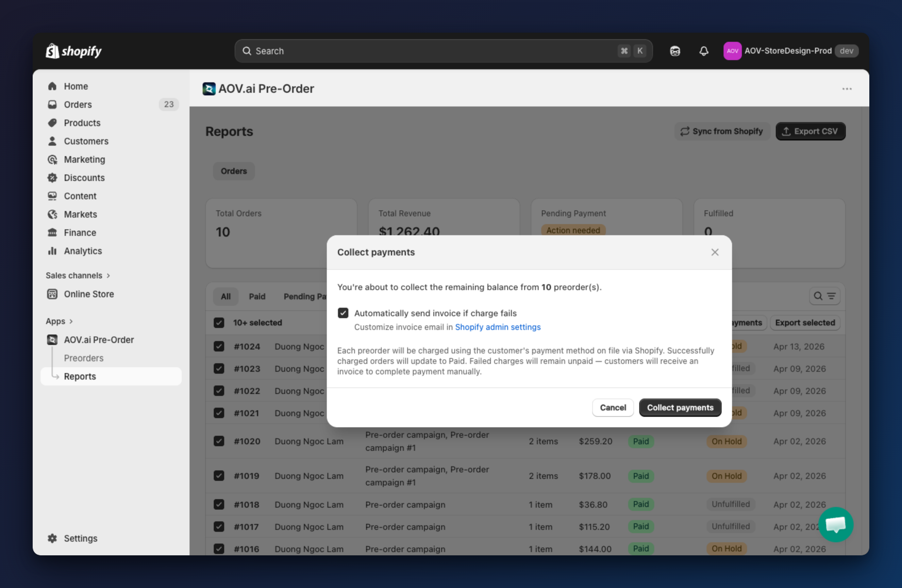Click Export selected button
Screen dimensions: 902x588
coord(805,323)
